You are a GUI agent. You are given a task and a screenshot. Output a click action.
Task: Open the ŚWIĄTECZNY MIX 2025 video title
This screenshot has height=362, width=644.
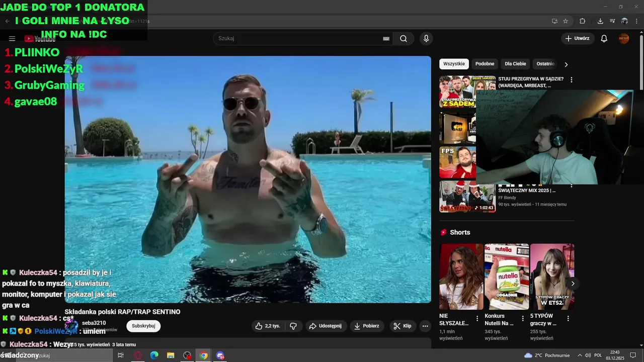tap(527, 191)
